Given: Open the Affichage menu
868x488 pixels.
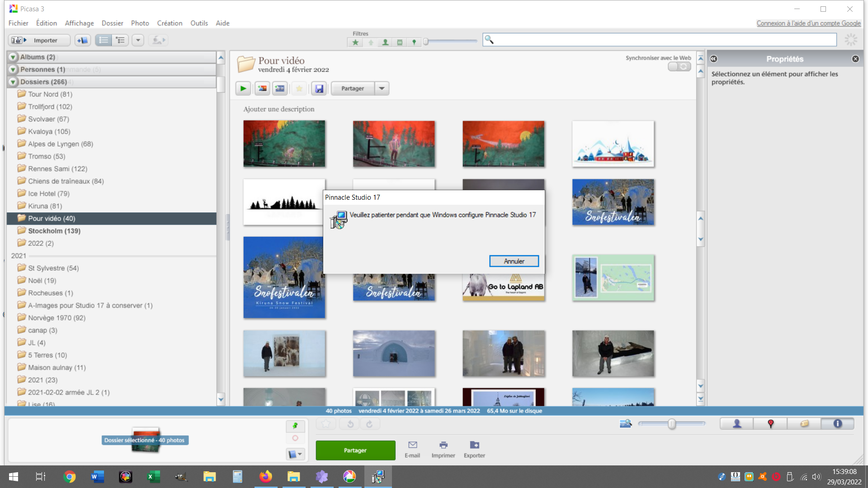Looking at the screenshot, I should point(79,23).
